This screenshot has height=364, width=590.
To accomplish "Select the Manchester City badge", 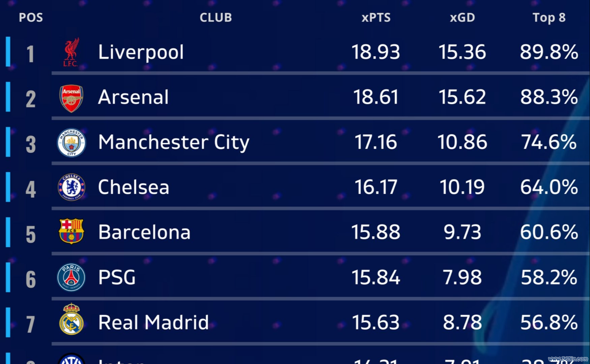I will coord(71,143).
